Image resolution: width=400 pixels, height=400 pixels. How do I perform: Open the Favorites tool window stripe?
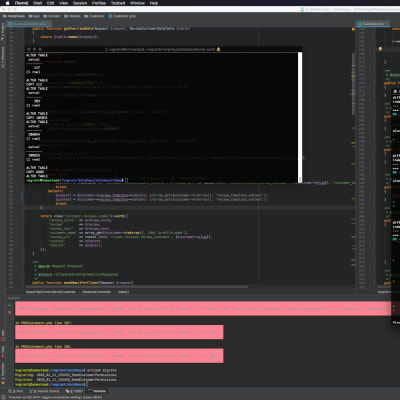3,373
